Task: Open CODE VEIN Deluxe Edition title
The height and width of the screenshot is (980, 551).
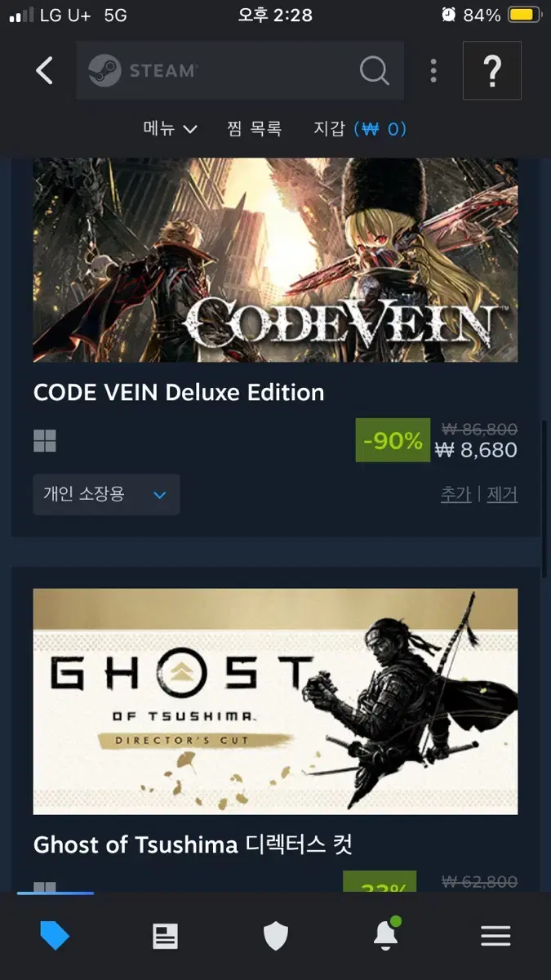Action: pyautogui.click(x=179, y=392)
